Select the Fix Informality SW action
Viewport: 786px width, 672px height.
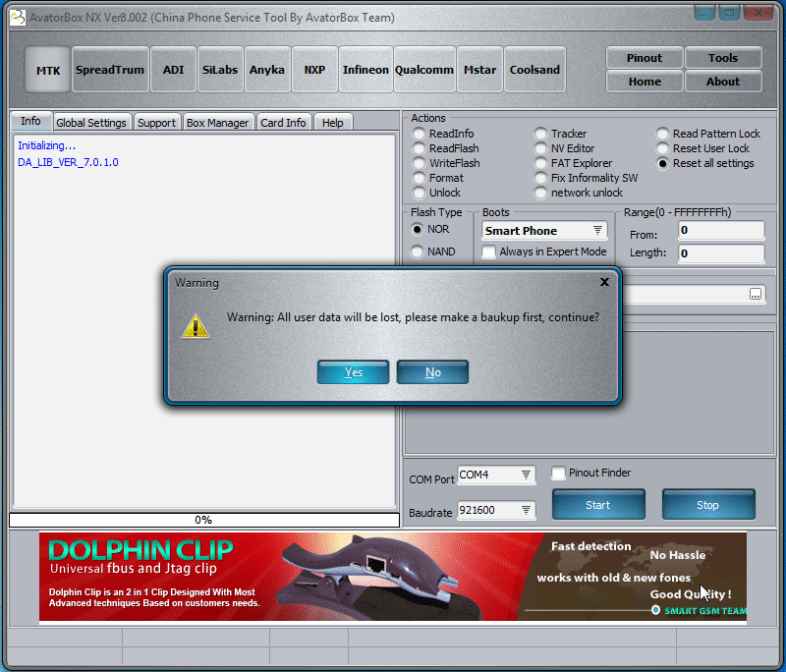pyautogui.click(x=587, y=178)
